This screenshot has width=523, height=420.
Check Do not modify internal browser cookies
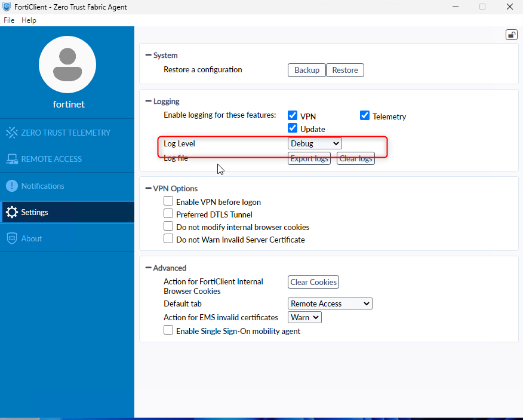[x=168, y=226]
